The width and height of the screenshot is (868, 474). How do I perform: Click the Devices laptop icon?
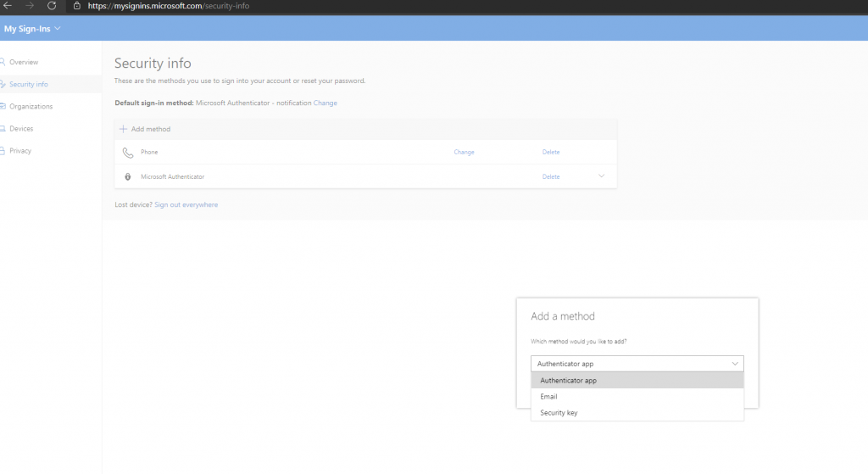pos(3,129)
